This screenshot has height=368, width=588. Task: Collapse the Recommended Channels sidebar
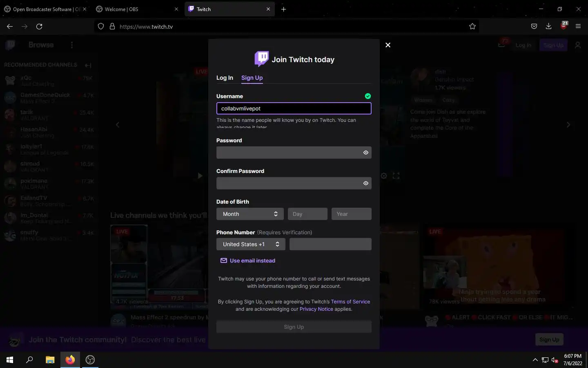coord(88,65)
